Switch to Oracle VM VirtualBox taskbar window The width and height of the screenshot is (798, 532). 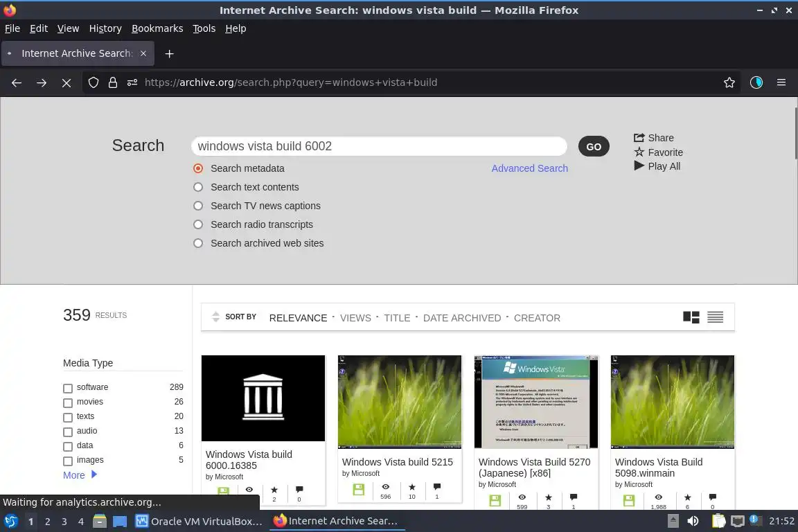199,522
